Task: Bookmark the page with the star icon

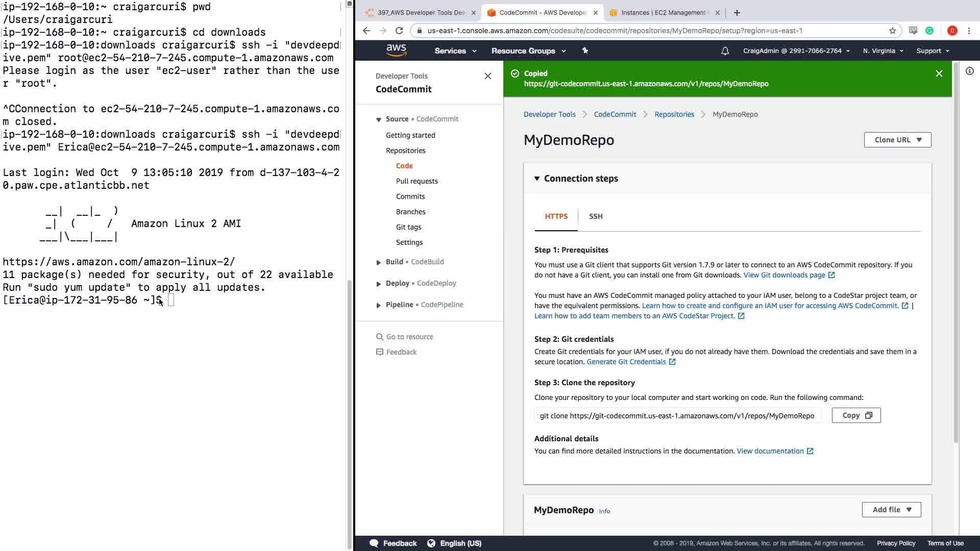Action: point(892,31)
